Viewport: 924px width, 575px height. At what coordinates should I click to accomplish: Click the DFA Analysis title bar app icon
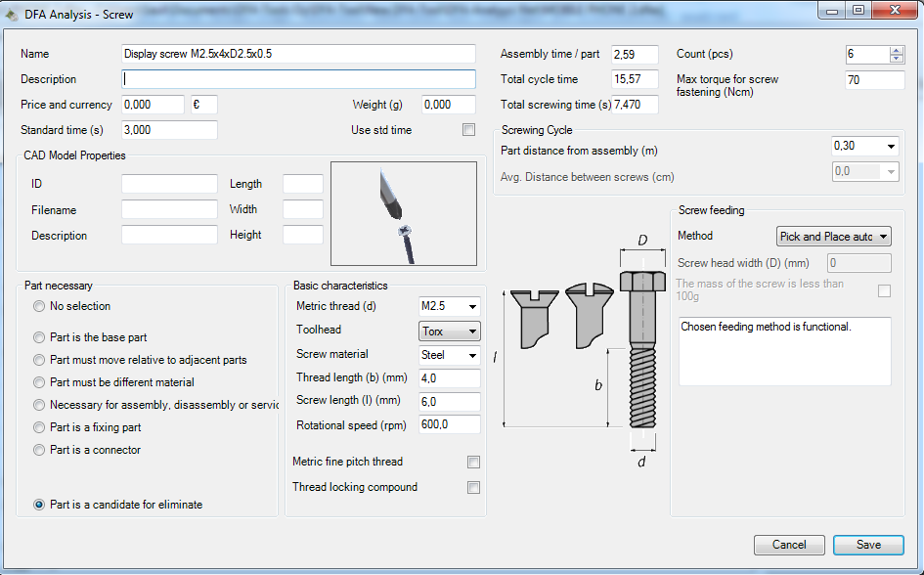pos(11,15)
